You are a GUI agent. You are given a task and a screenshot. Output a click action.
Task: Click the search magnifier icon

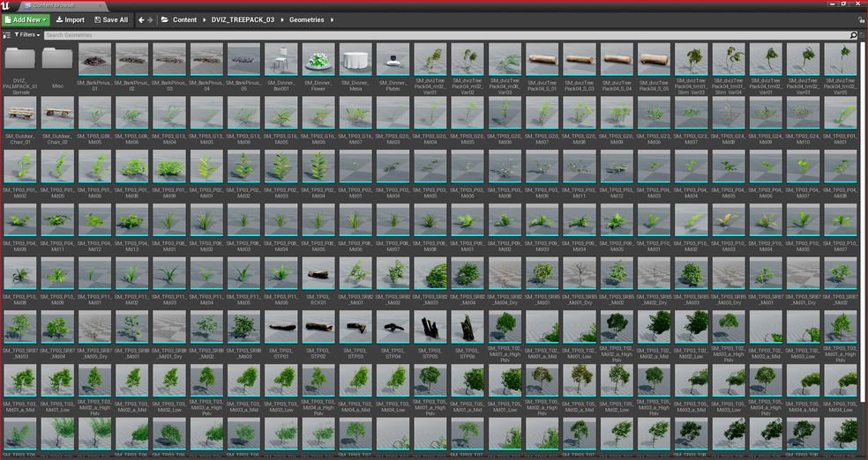pos(853,35)
